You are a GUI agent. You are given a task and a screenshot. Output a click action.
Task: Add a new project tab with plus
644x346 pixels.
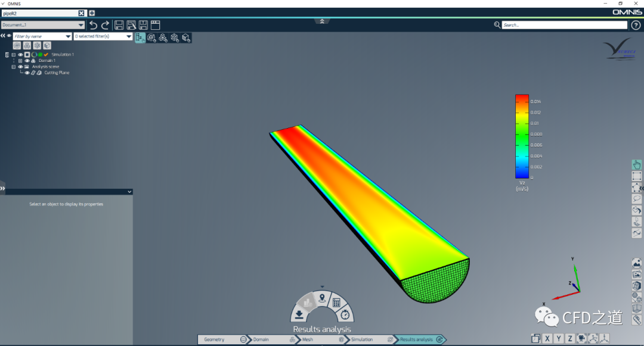click(x=92, y=13)
